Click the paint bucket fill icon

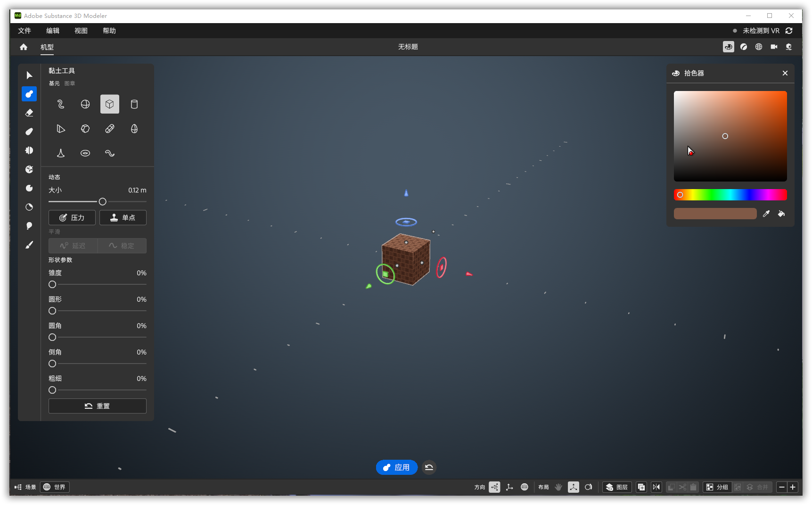(781, 214)
